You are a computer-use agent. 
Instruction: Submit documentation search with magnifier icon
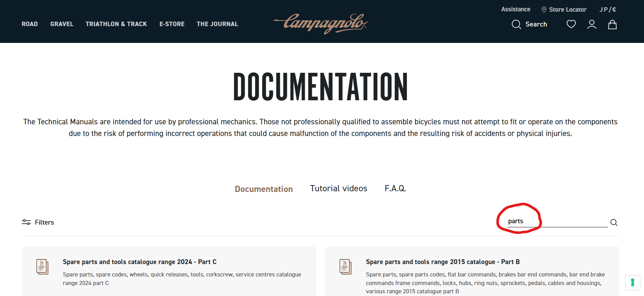pos(614,223)
